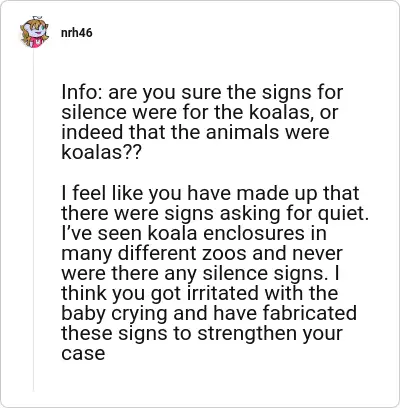Click the line "these signs to strengthen your"
The height and width of the screenshot is (408, 400).
click(x=202, y=333)
